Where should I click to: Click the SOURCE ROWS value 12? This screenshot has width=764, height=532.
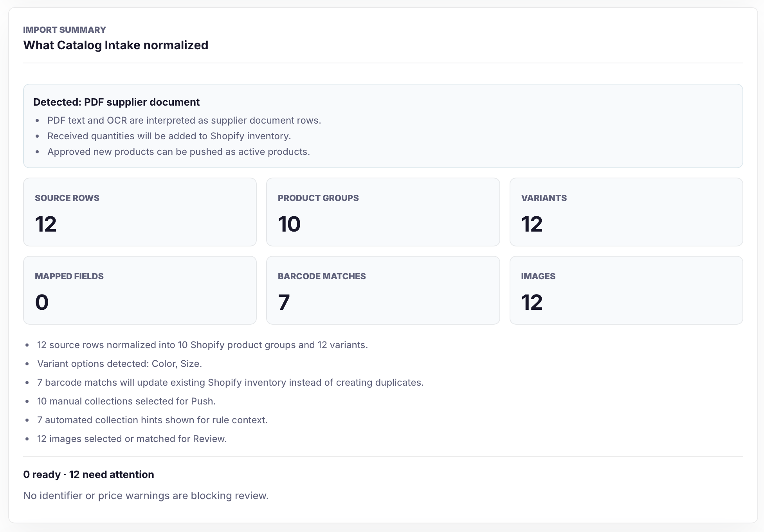point(46,224)
